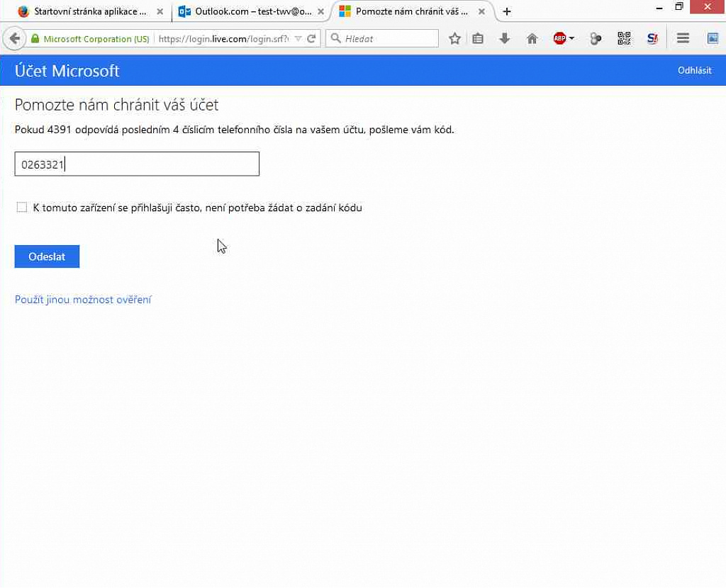Click the Microsoft Corporation (US) identity label

click(x=96, y=39)
